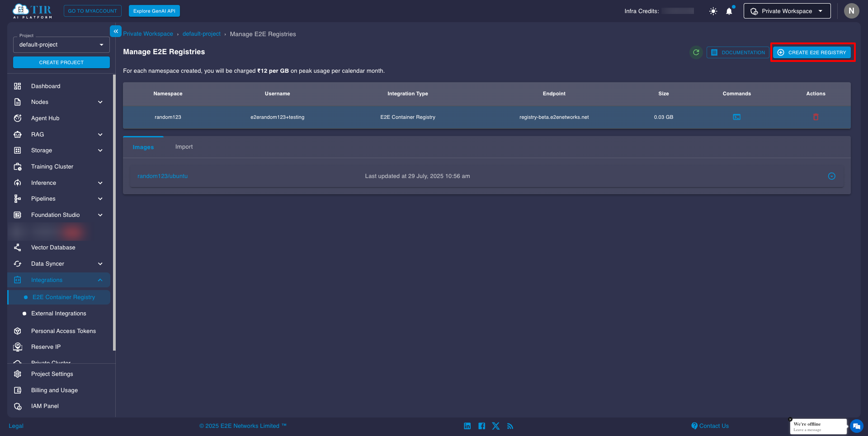This screenshot has height=436, width=868.
Task: Click the CREATE E2E REGISTRY button
Action: click(x=811, y=52)
